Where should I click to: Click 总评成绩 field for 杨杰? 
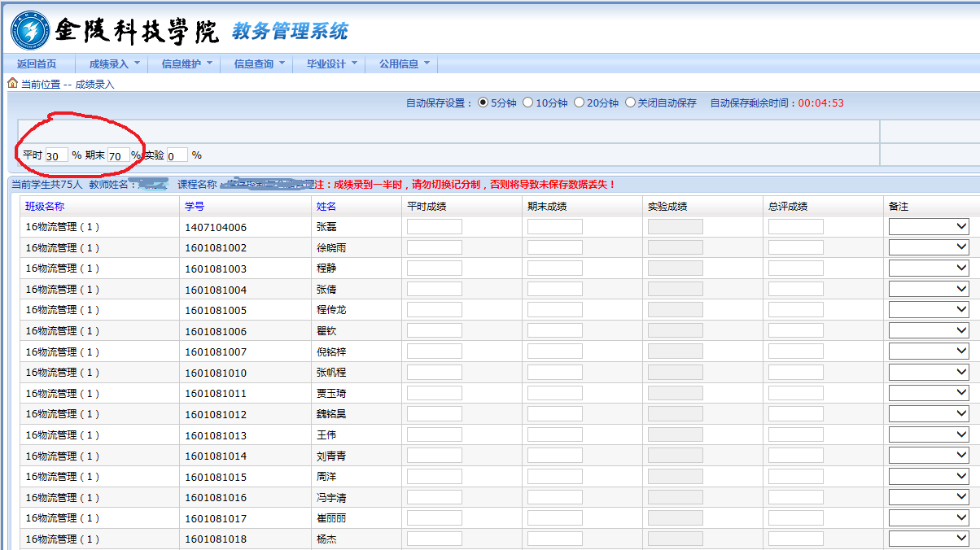click(795, 539)
